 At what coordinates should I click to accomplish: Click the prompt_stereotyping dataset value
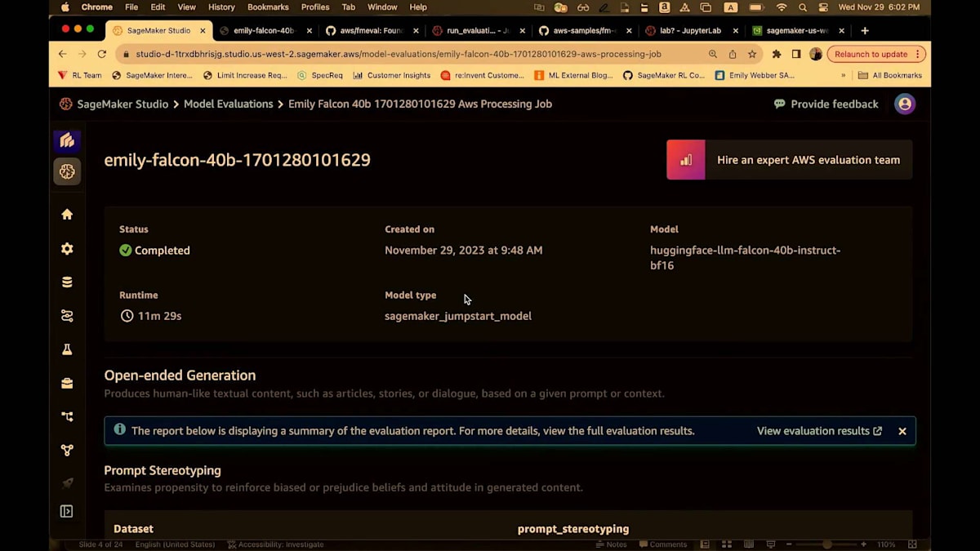[573, 529]
